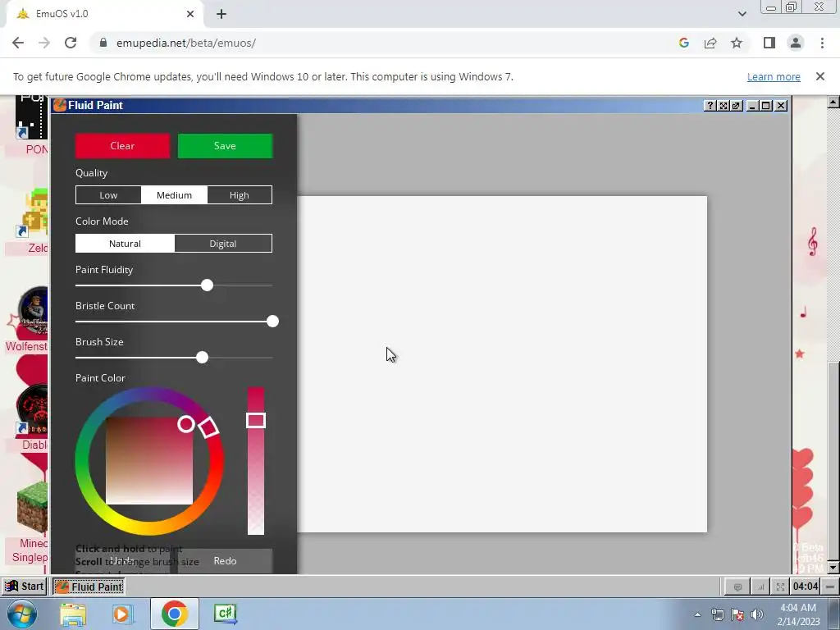Open the Chrome three-dot menu

coord(822,43)
